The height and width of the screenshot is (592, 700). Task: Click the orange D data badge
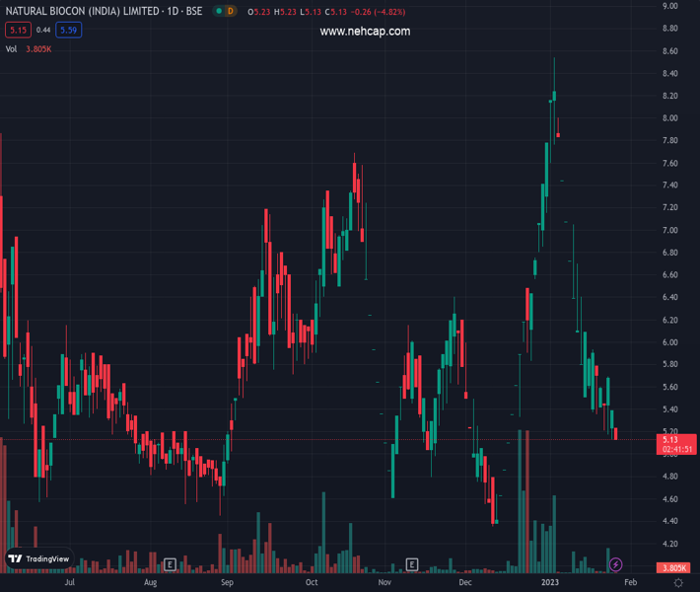click(x=231, y=11)
